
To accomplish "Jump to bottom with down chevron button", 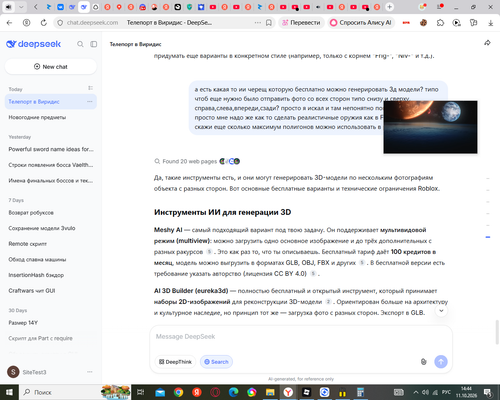I will 441,311.
